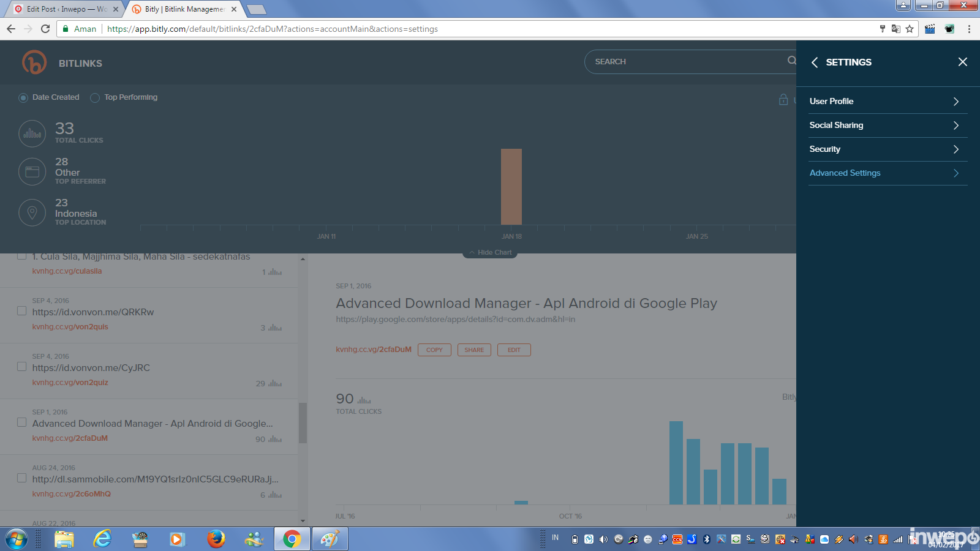
Task: Select the dl.sammobile.com list title
Action: (x=156, y=479)
